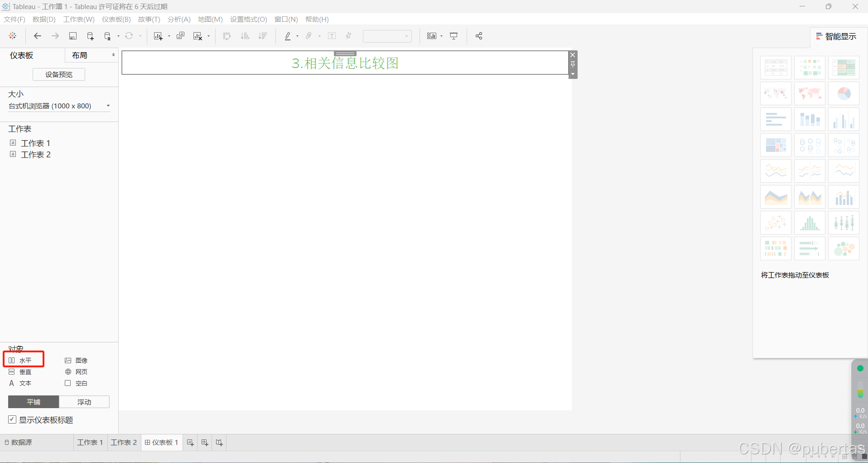Screen dimensions: 868x463
Task: Click the presentation mode icon
Action: point(453,36)
